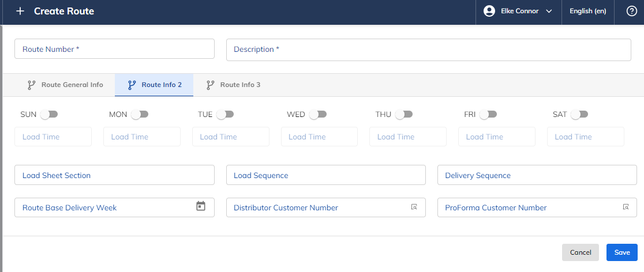Enable the MON toggle
The width and height of the screenshot is (644, 272).
(x=140, y=115)
